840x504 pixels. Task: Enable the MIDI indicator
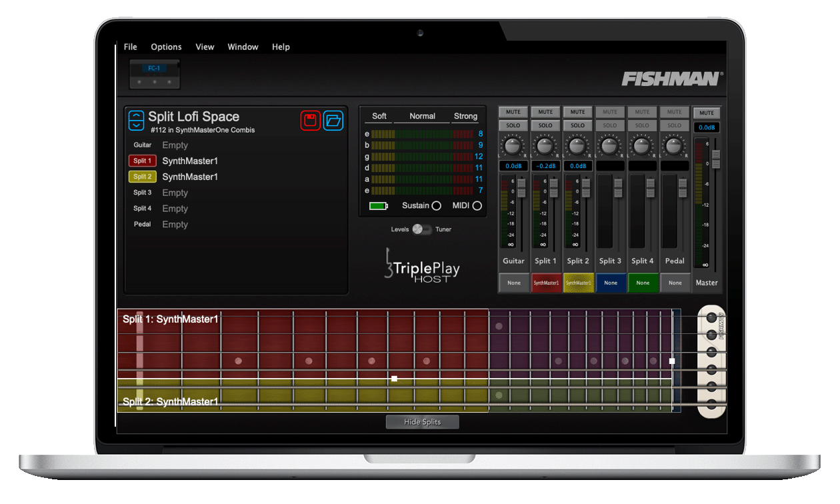(x=476, y=206)
